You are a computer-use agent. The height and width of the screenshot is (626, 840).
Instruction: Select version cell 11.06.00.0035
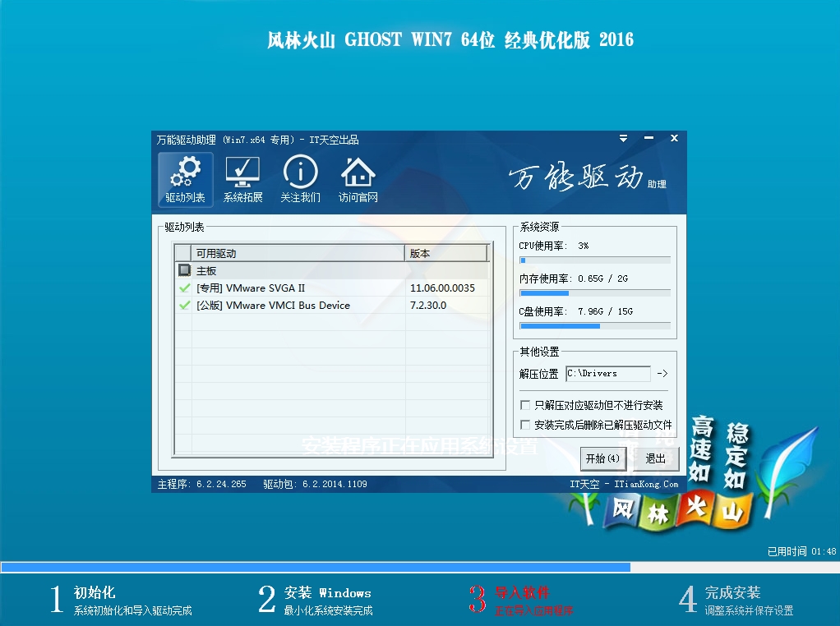click(442, 288)
